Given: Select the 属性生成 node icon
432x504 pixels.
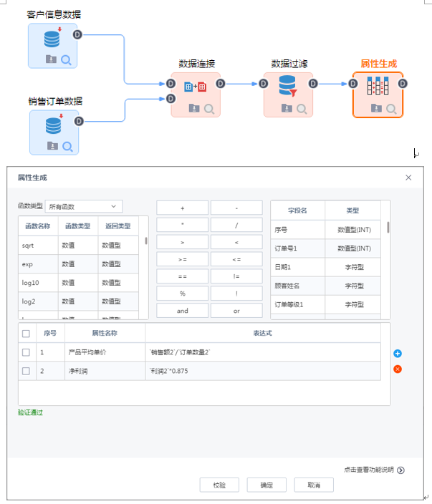Looking at the screenshot, I should pos(378,87).
